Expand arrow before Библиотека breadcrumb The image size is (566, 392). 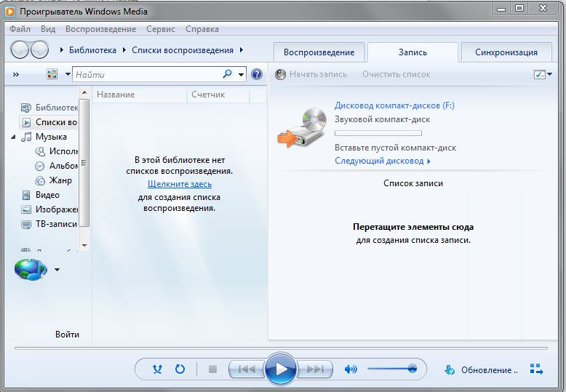point(62,49)
